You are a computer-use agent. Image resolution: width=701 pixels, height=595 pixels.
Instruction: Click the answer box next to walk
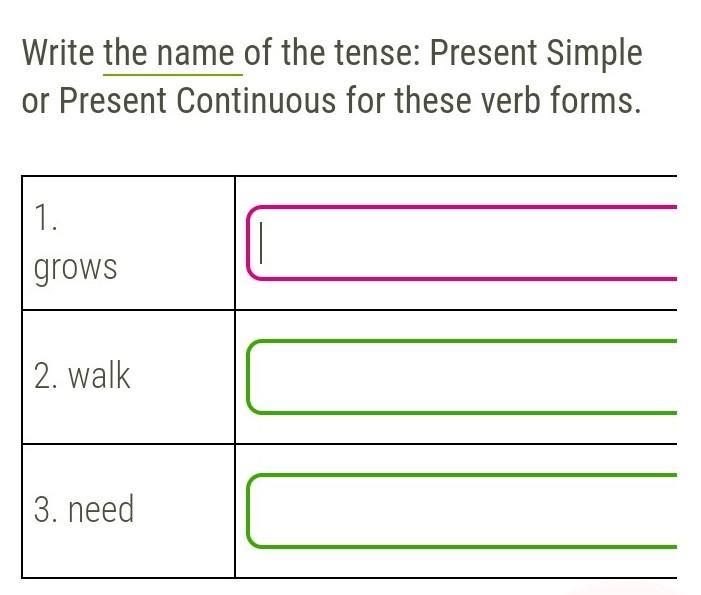point(460,377)
